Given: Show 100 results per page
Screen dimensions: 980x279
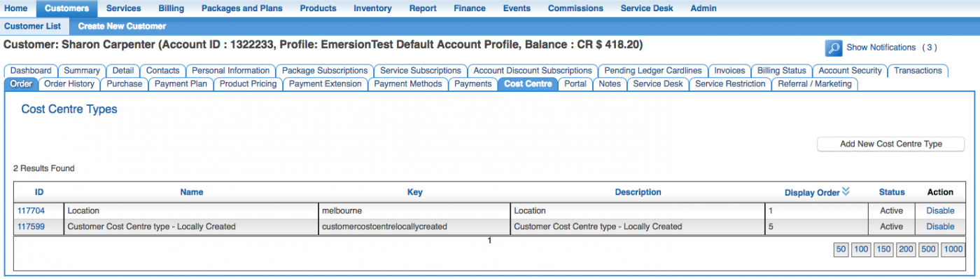Looking at the screenshot, I should tap(861, 250).
